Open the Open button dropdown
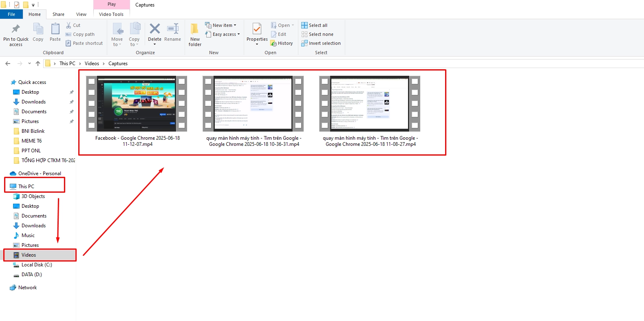644x321 pixels. click(x=293, y=25)
